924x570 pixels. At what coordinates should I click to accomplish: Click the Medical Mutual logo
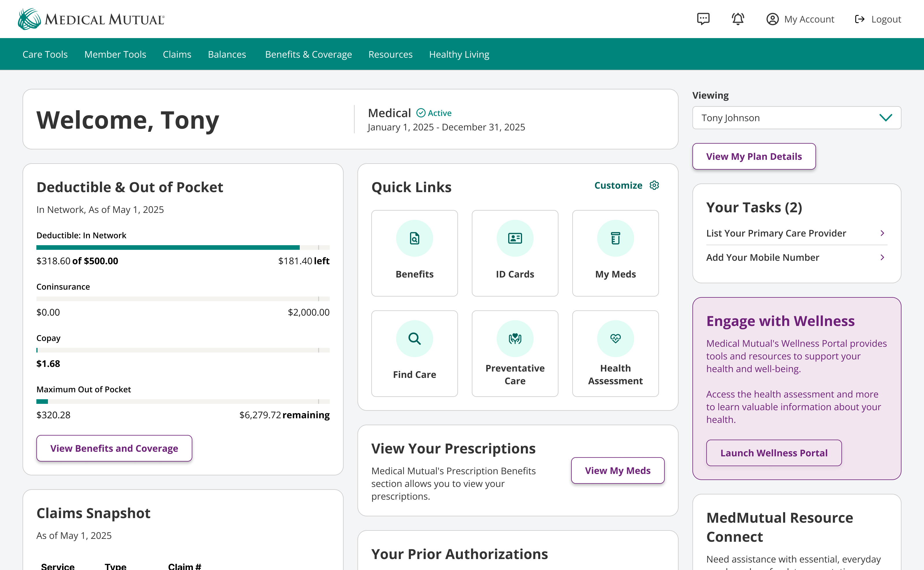pos(91,19)
